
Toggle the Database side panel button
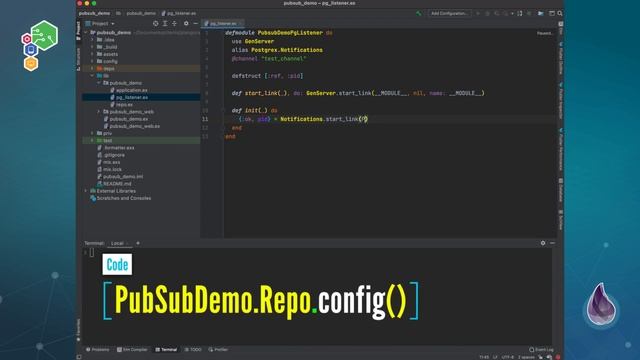[x=561, y=190]
